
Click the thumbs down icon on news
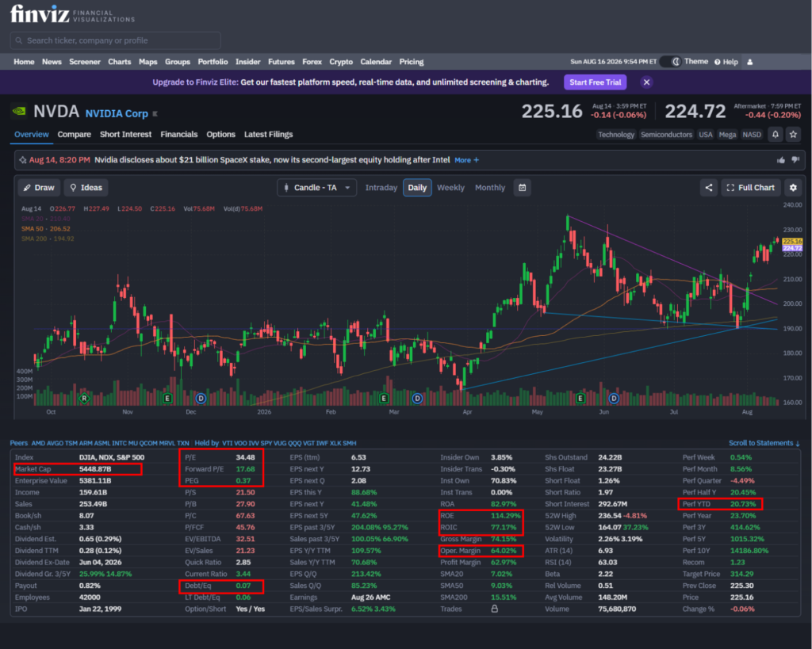[795, 160]
